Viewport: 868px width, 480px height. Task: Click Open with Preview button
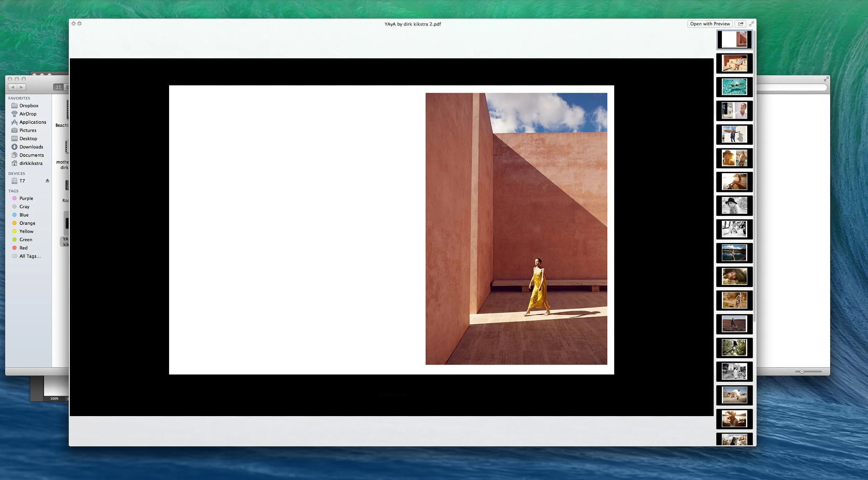[710, 24]
